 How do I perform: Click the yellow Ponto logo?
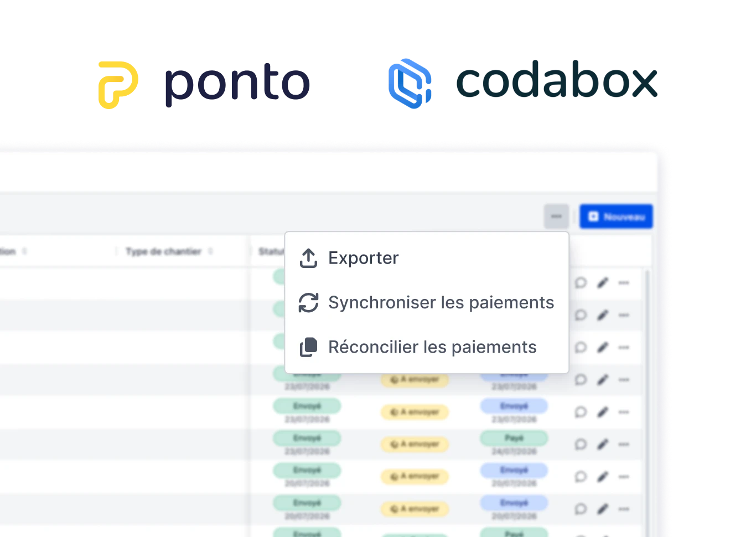point(118,84)
